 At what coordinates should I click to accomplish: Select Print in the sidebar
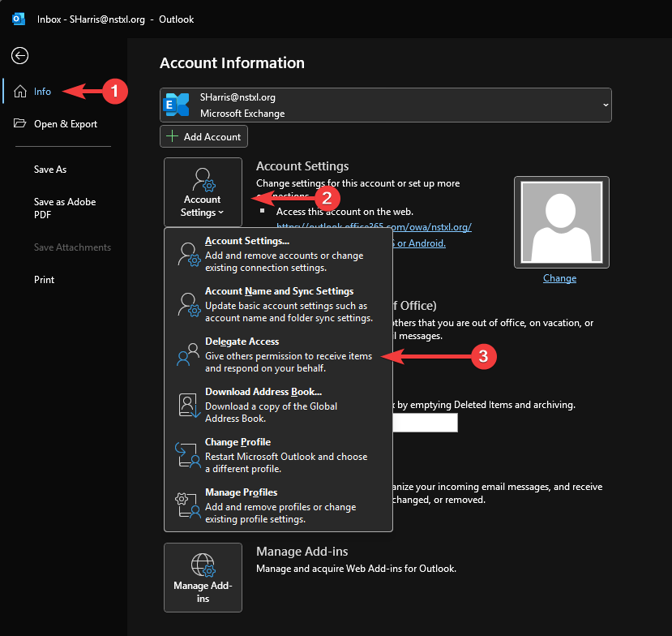tap(44, 280)
